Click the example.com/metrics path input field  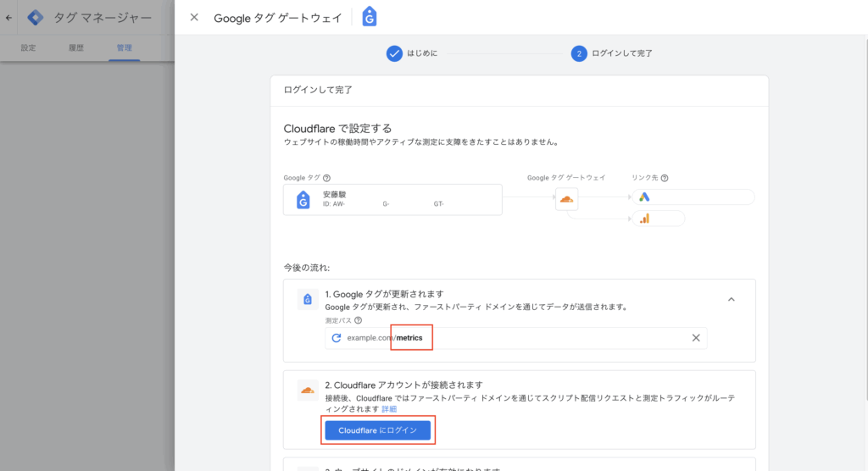tap(516, 338)
